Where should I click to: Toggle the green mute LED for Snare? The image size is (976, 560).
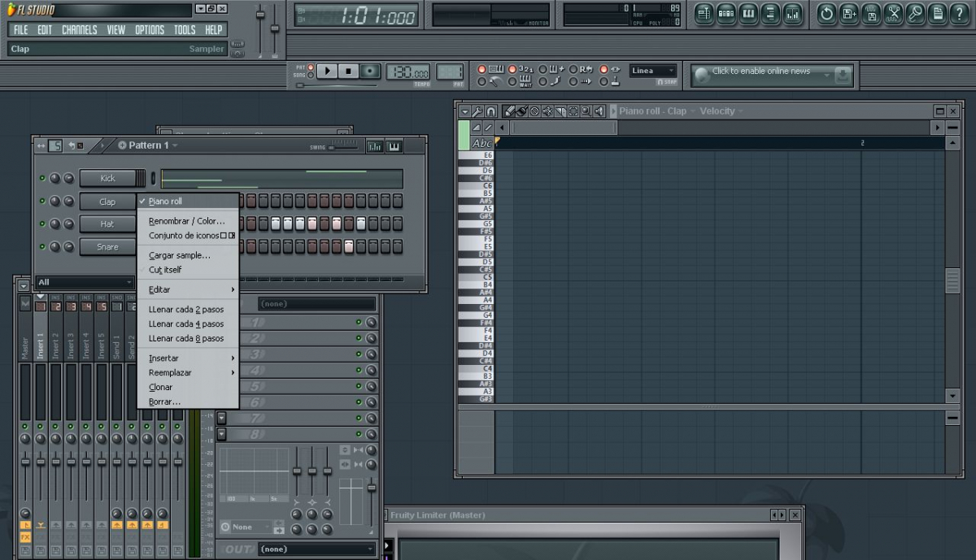[x=42, y=246]
